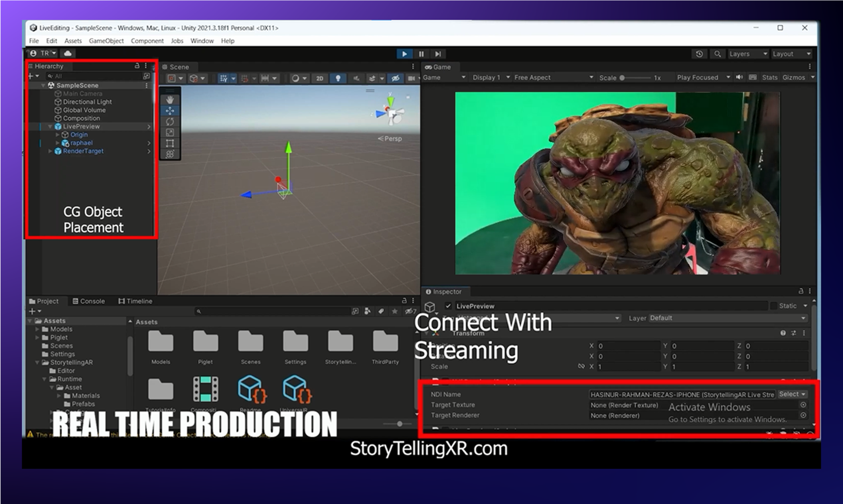Screen dimensions: 843x504
Task: Toggle the LivePreview active checkbox
Action: click(x=448, y=306)
